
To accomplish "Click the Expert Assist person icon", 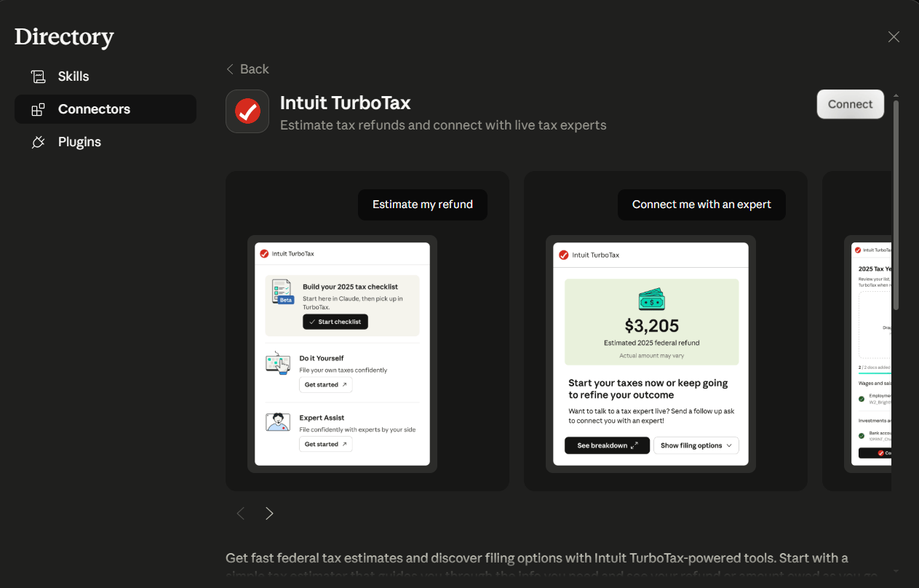I will 278,422.
